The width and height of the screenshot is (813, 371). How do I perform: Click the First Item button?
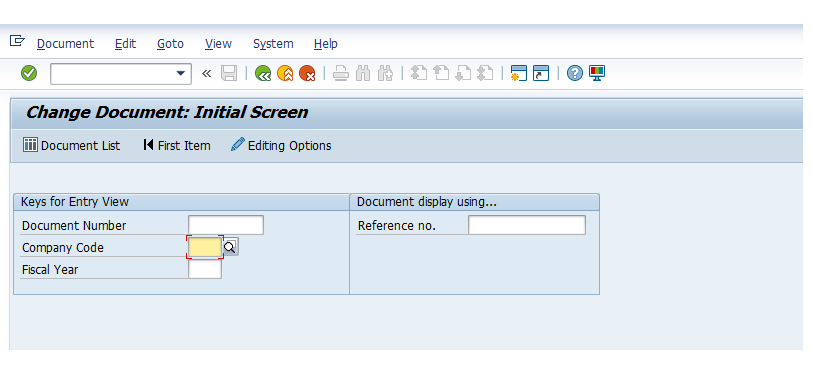(177, 146)
